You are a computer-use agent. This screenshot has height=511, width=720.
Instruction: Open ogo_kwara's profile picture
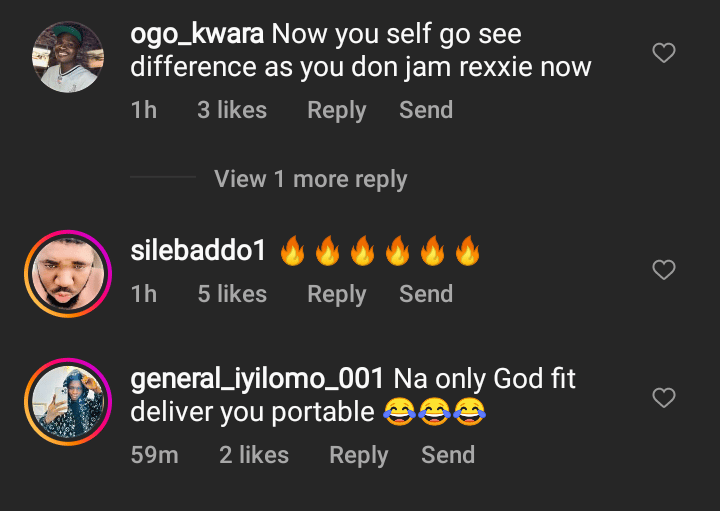point(68,56)
